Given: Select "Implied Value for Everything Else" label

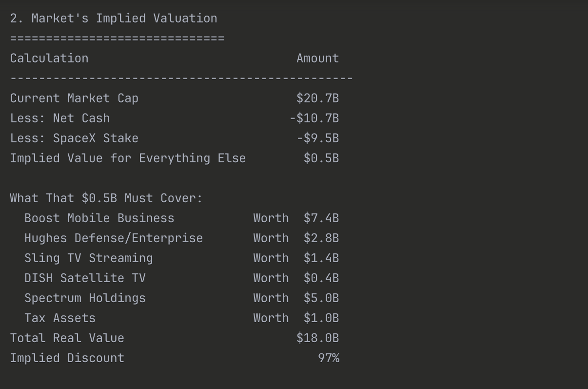Looking at the screenshot, I should [128, 158].
